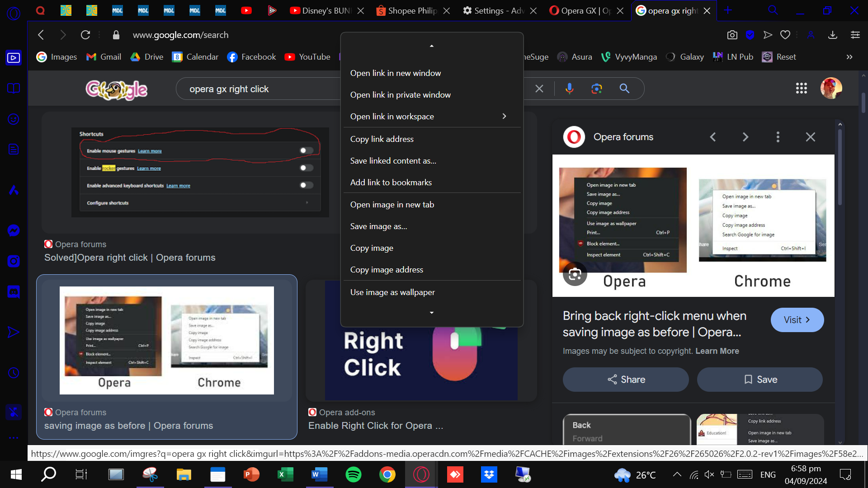This screenshot has width=868, height=488.
Task: Open the new tab plus button
Action: (728, 10)
